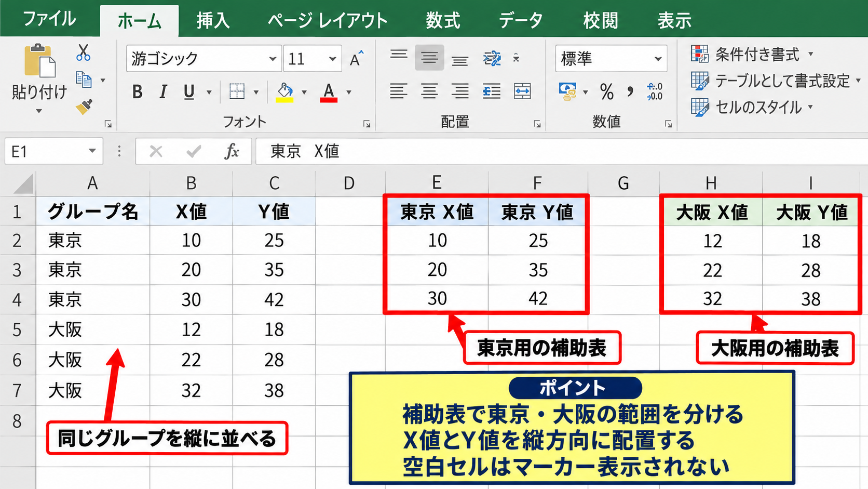Toggle Bold formatting

[137, 92]
